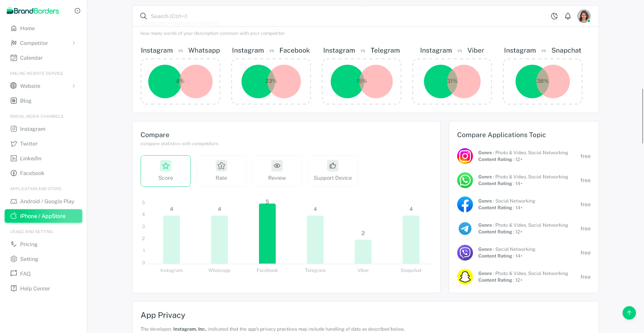The image size is (644, 333).
Task: Click the Telegram app logo
Action: point(465,228)
